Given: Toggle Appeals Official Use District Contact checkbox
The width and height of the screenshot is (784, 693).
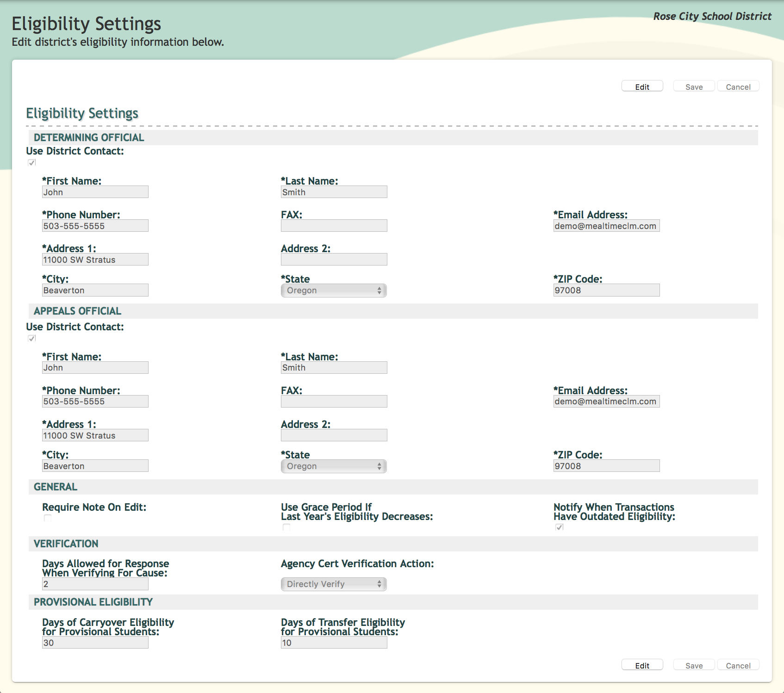Looking at the screenshot, I should point(32,338).
